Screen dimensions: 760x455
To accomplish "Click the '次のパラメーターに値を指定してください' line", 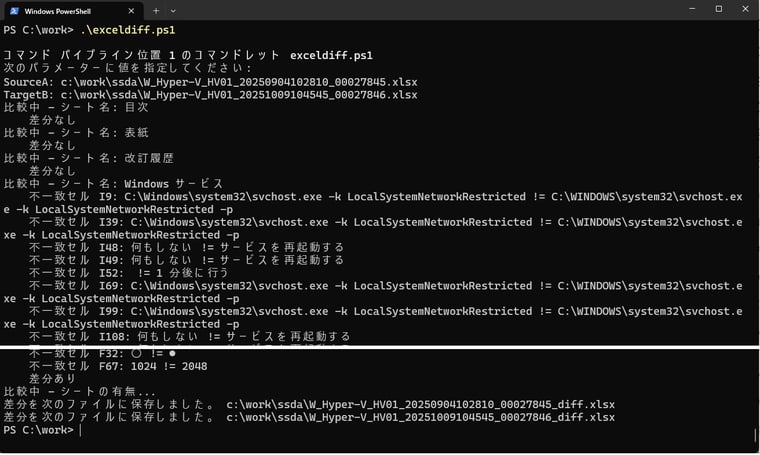I will (127, 68).
